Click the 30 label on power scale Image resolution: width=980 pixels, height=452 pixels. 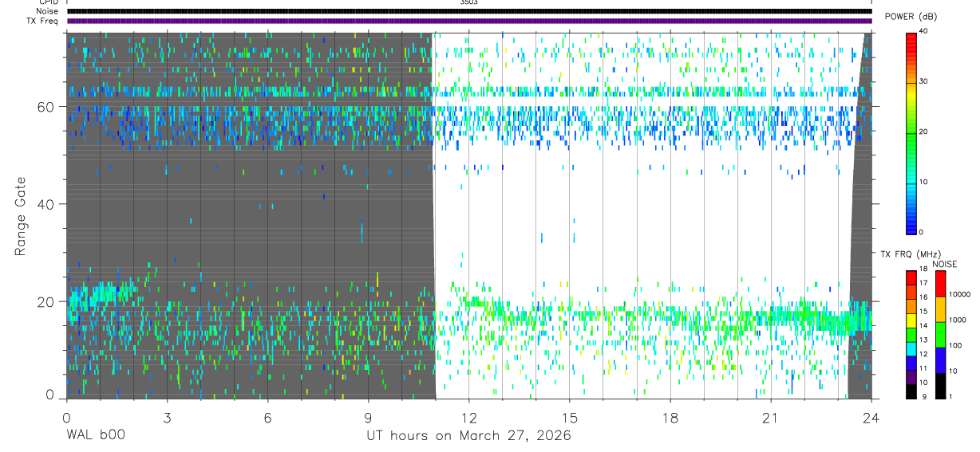[923, 81]
